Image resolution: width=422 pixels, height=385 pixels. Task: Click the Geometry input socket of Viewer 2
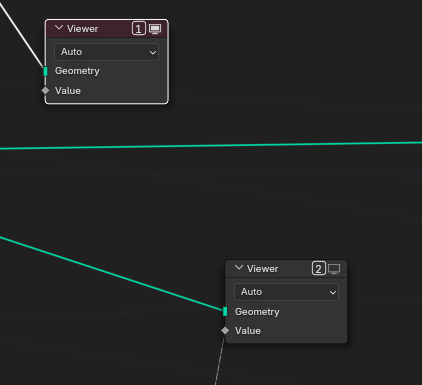225,311
